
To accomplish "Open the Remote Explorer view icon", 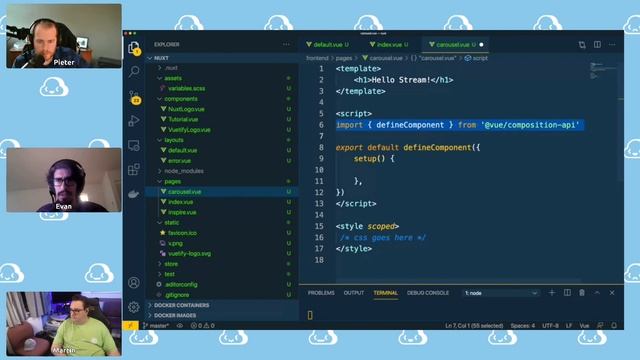I will [134, 145].
